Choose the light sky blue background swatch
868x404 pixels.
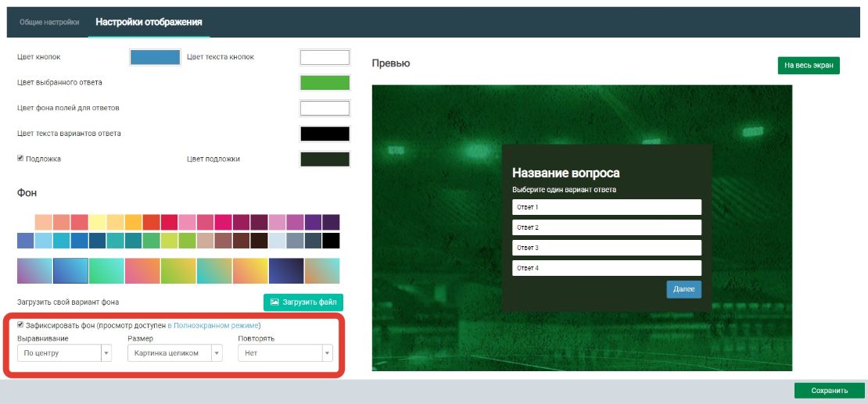(x=44, y=241)
